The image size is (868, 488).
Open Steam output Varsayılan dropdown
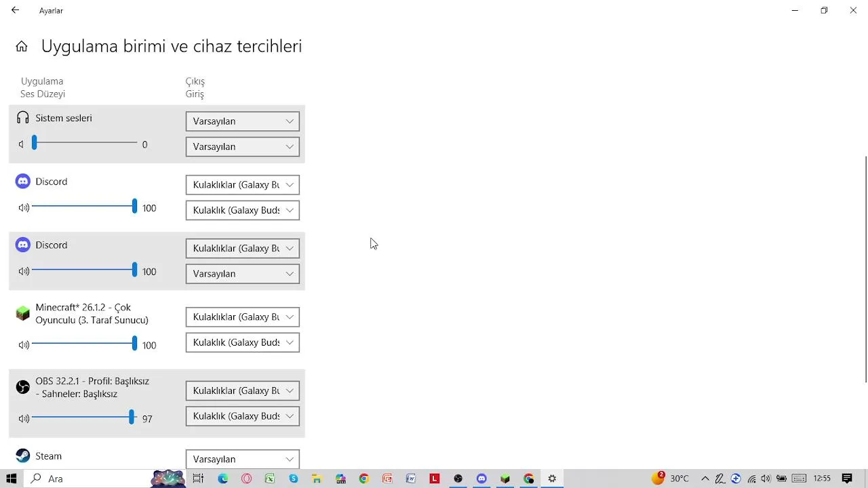243,459
